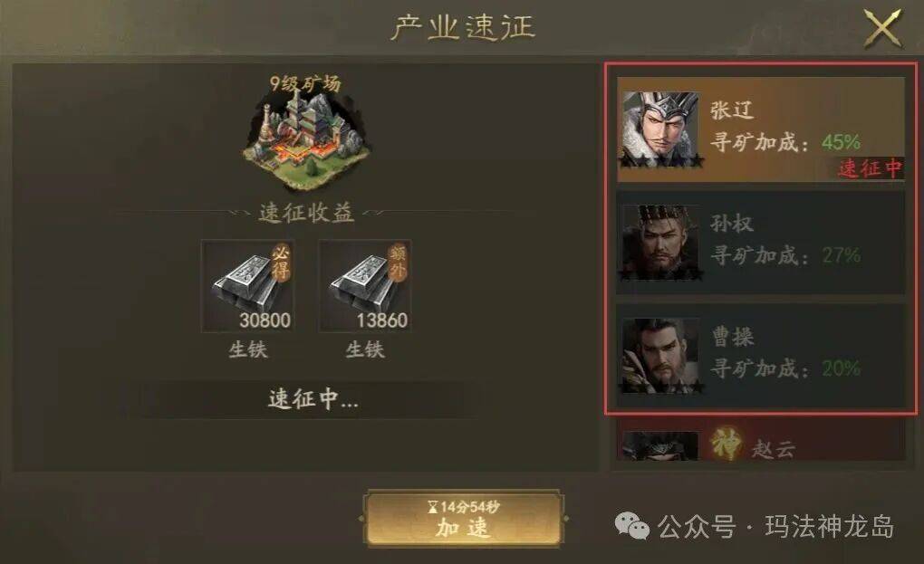924x564 pixels.
Task: Click the 加速 speed-up button
Action: 463,519
